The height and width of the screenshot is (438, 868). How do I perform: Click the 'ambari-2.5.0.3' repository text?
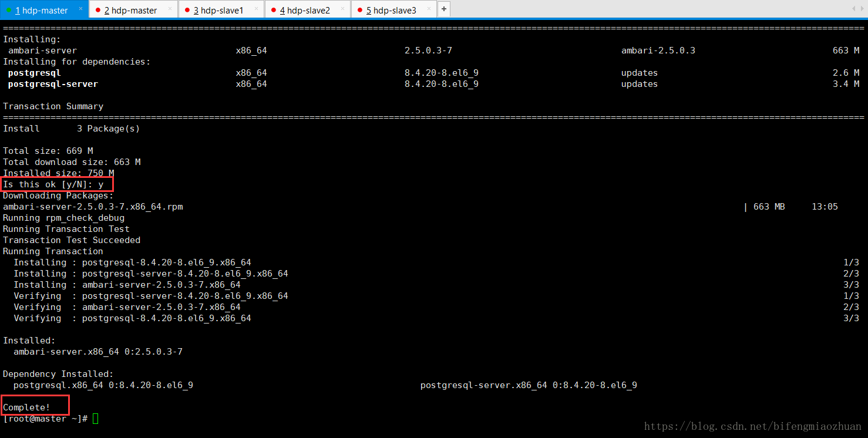(x=658, y=50)
